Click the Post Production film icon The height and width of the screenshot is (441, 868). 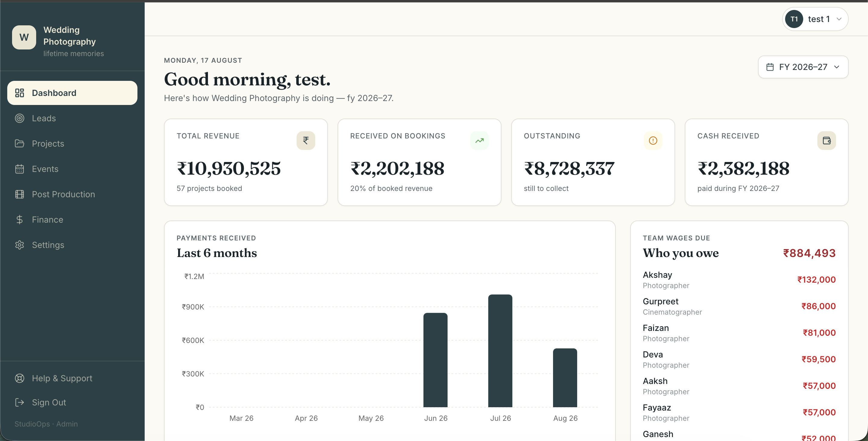coord(20,194)
